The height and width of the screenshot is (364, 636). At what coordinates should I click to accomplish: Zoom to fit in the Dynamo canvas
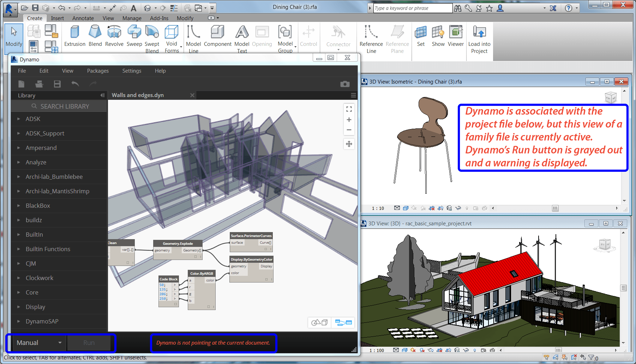(349, 109)
